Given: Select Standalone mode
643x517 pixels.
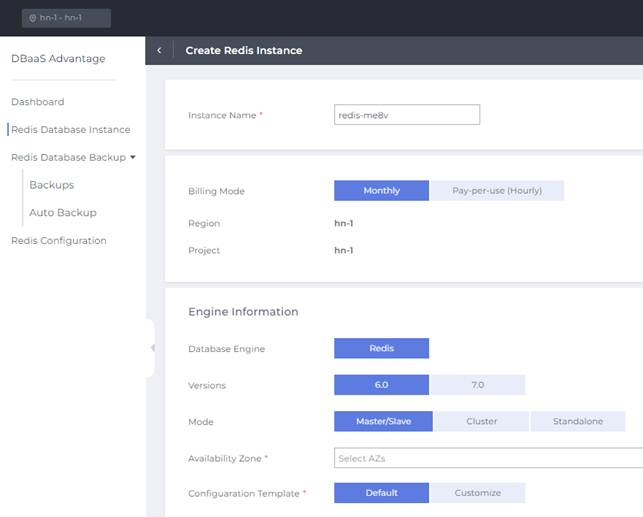Looking at the screenshot, I should click(578, 421).
